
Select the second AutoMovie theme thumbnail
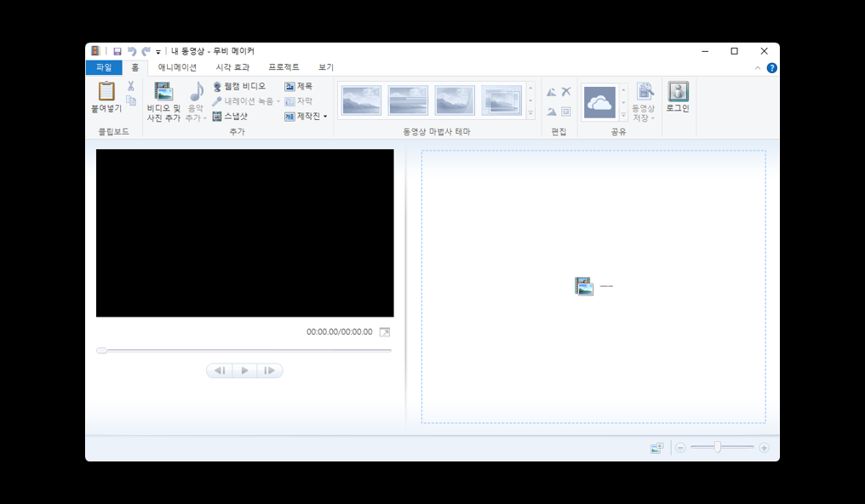point(408,100)
